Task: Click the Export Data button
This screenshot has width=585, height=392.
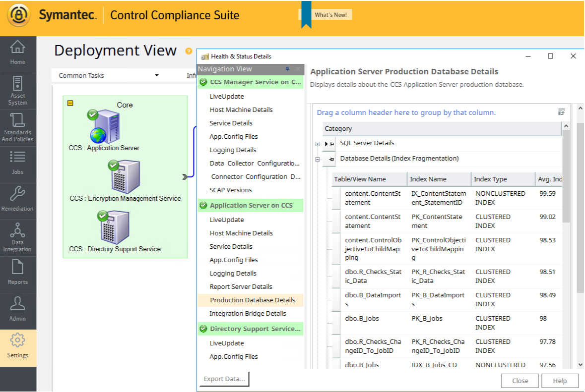Action: click(224, 379)
